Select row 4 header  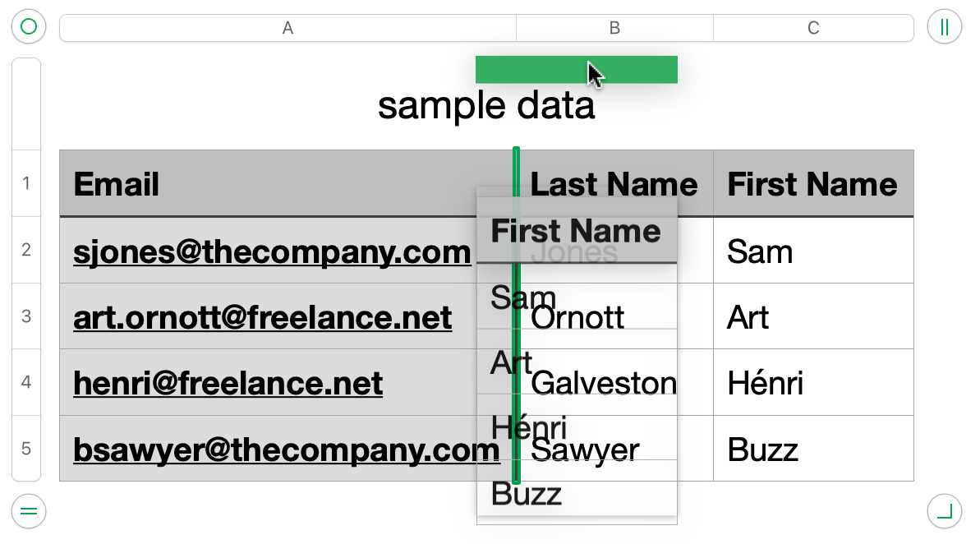[x=26, y=382]
